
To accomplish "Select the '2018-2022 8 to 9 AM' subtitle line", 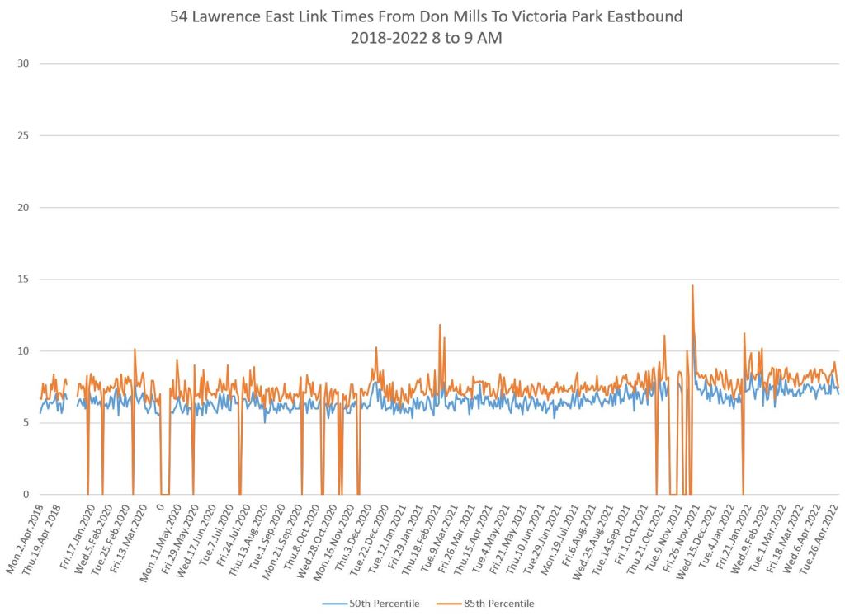I will [x=426, y=38].
